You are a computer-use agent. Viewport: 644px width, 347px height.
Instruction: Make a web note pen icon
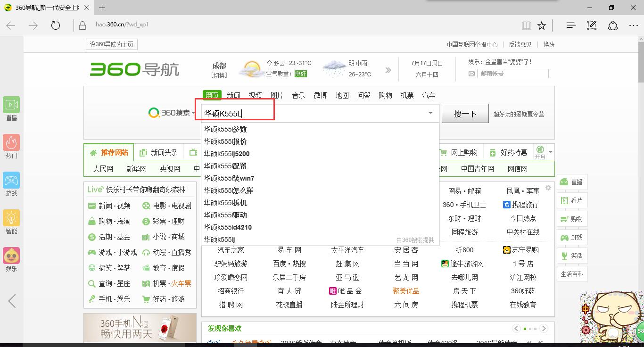tap(592, 25)
